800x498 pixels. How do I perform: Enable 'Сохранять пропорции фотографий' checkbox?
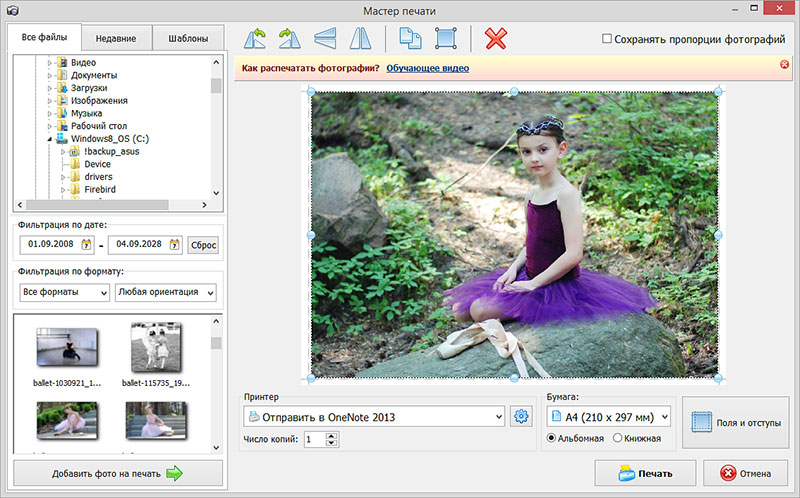(607, 39)
